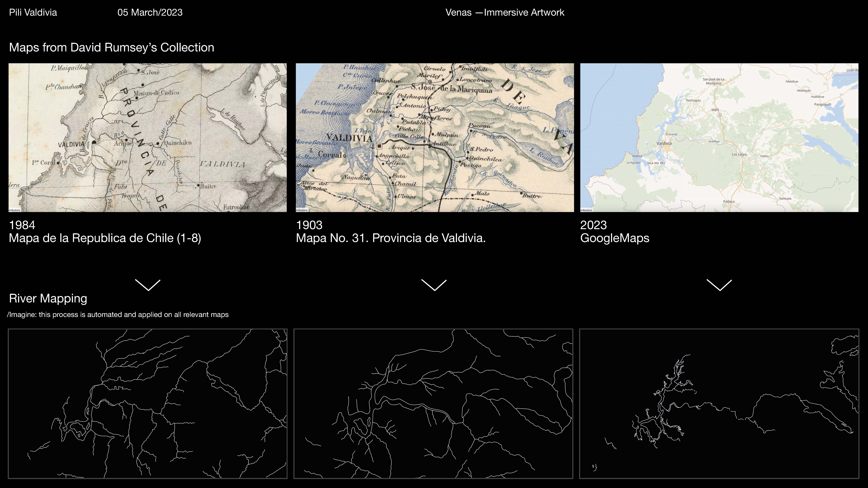Screen dimensions: 868x488
Task: Click the 'GoogleMaps' caption text
Action: [x=615, y=238]
